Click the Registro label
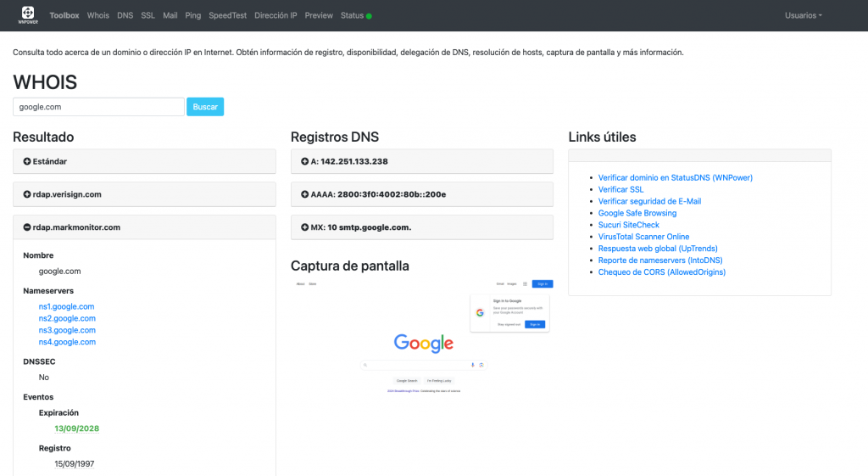 (55, 448)
